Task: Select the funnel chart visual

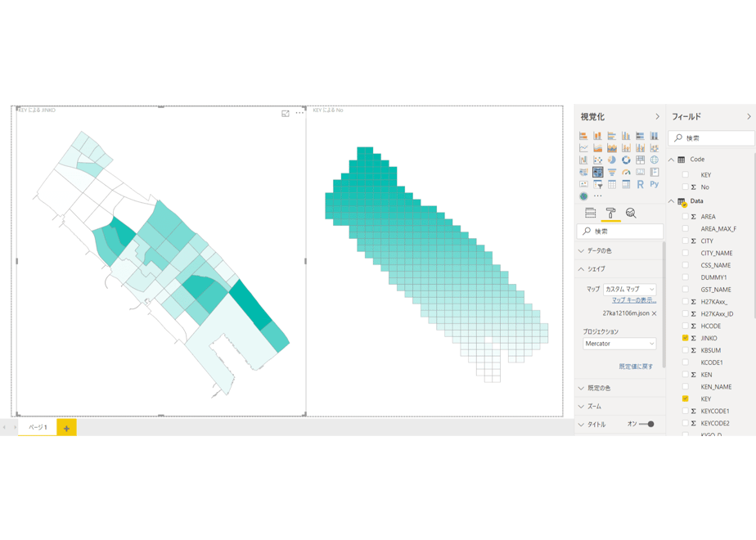Action: point(612,172)
